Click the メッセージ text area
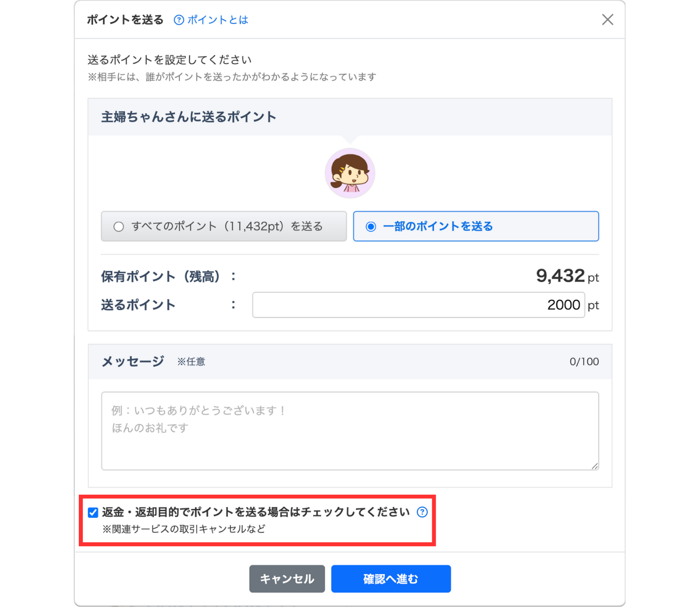 [350, 430]
